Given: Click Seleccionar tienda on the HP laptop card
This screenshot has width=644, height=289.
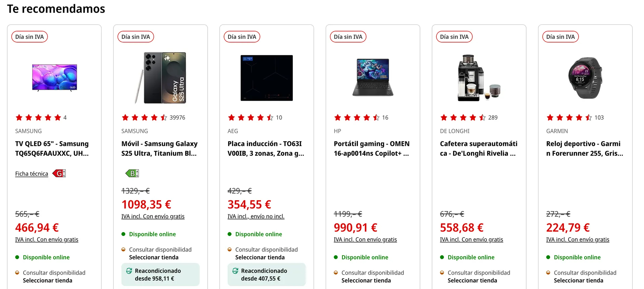Looking at the screenshot, I should click(366, 281).
